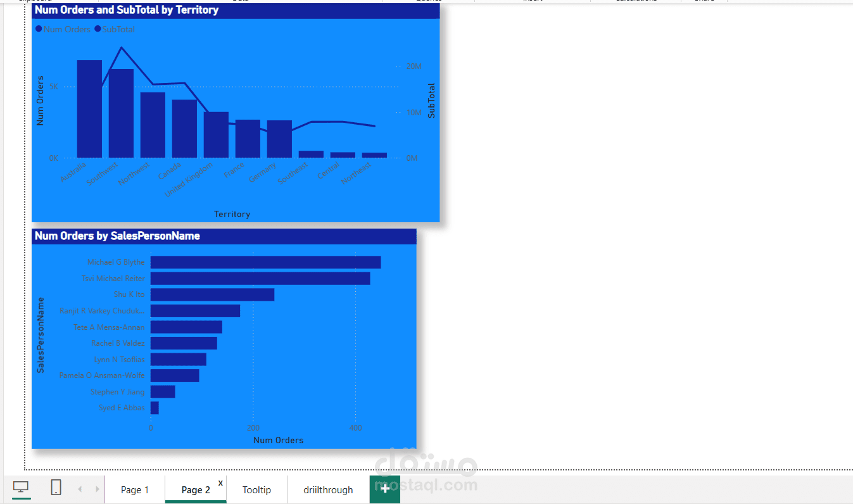
Task: Select the Shu K Ito bar
Action: click(213, 294)
